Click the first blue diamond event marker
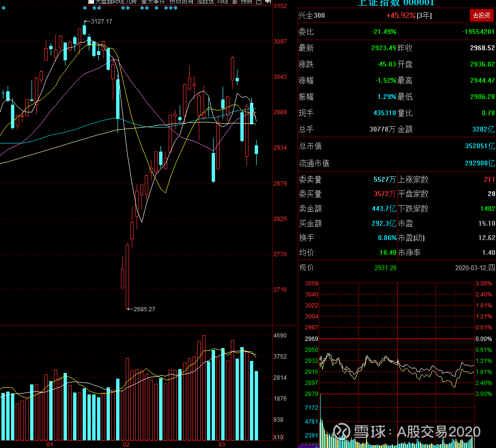This screenshot has width=496, height=448. (x=3, y=8)
